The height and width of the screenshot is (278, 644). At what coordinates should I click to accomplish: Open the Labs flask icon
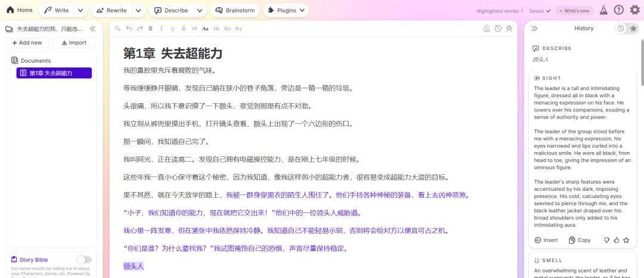coord(603,10)
